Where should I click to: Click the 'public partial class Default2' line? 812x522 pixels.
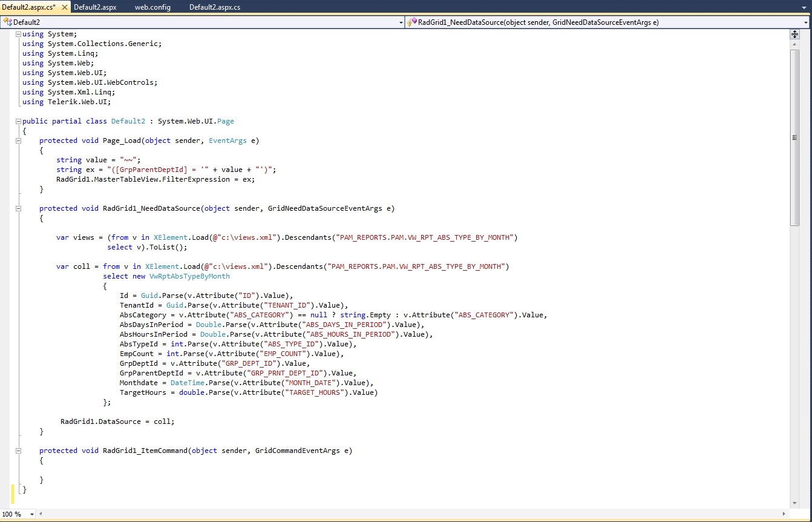pos(128,121)
